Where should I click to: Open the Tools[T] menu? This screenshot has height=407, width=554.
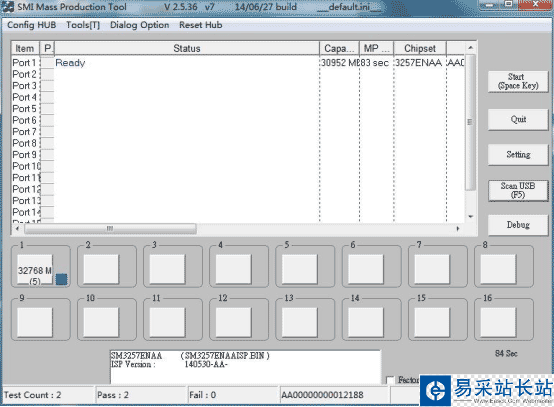(x=83, y=25)
